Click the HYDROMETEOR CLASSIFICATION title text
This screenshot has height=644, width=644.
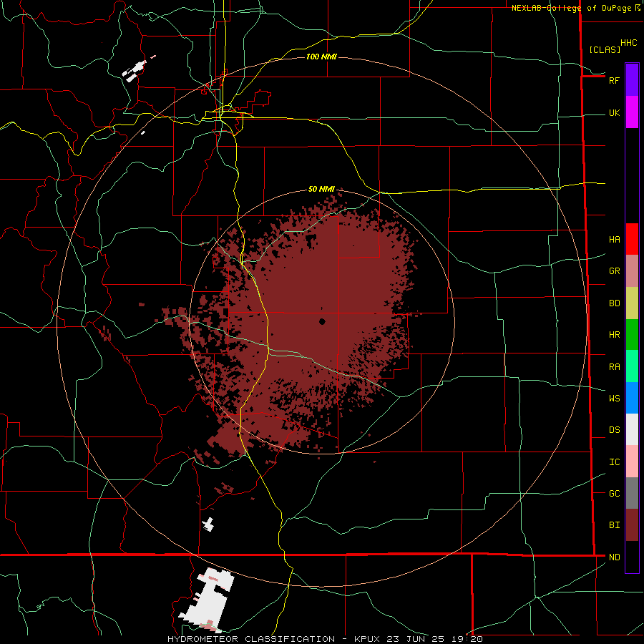tap(251, 639)
